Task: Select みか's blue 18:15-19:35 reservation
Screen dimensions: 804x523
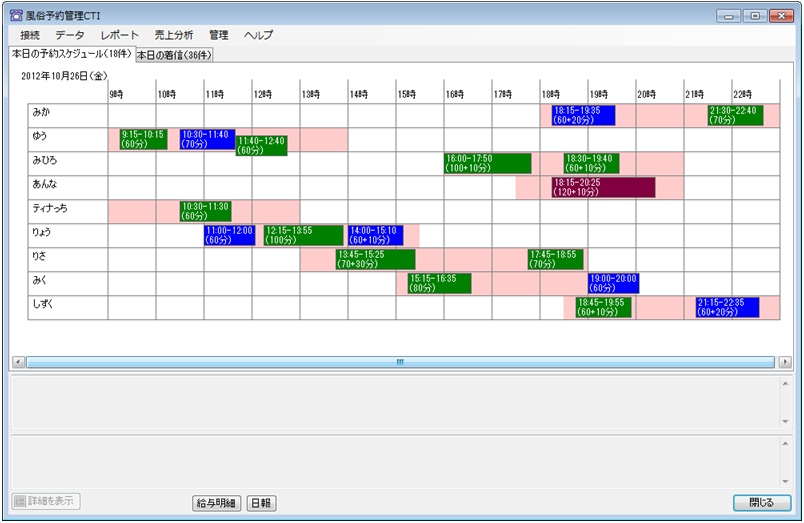Action: click(x=583, y=116)
